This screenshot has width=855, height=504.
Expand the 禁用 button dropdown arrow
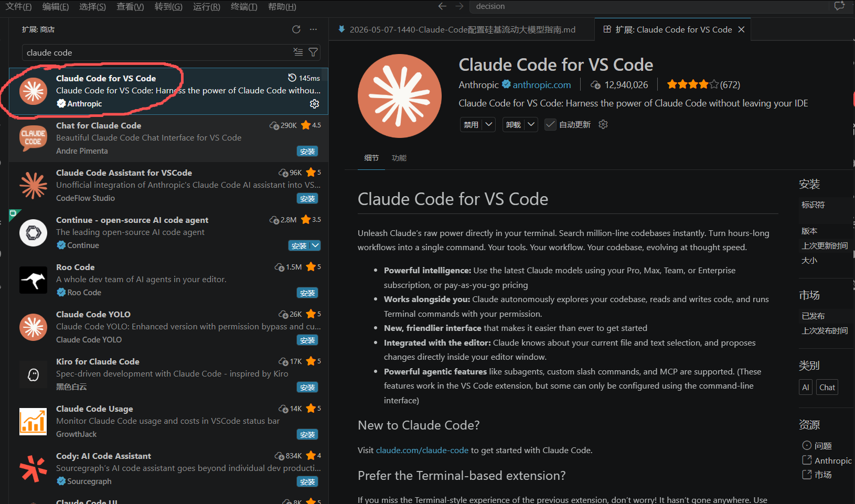pyautogui.click(x=489, y=124)
